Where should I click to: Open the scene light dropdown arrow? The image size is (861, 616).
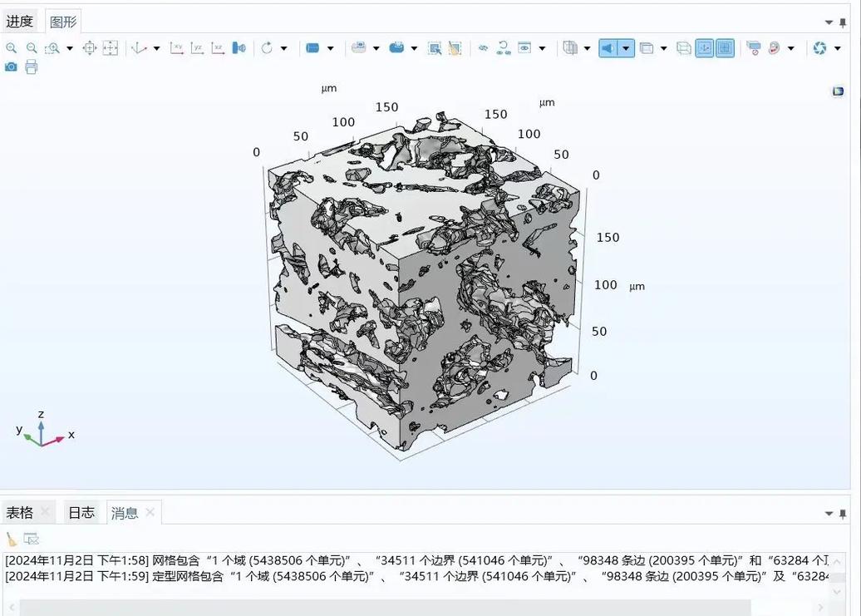(626, 48)
